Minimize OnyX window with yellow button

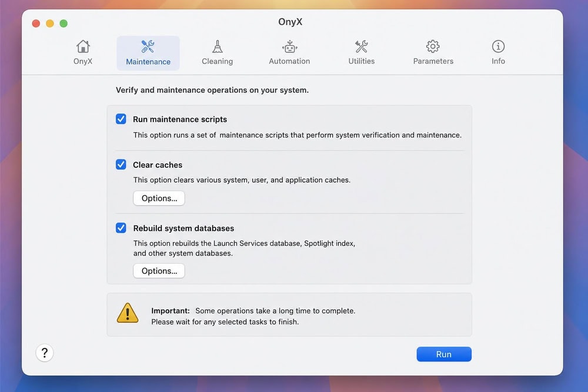click(50, 24)
